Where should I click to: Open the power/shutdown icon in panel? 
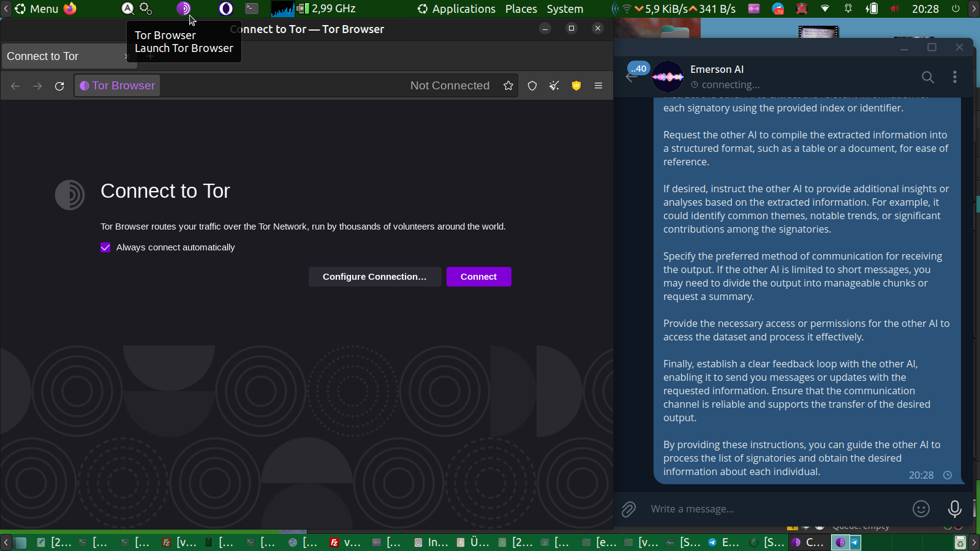[x=956, y=9]
